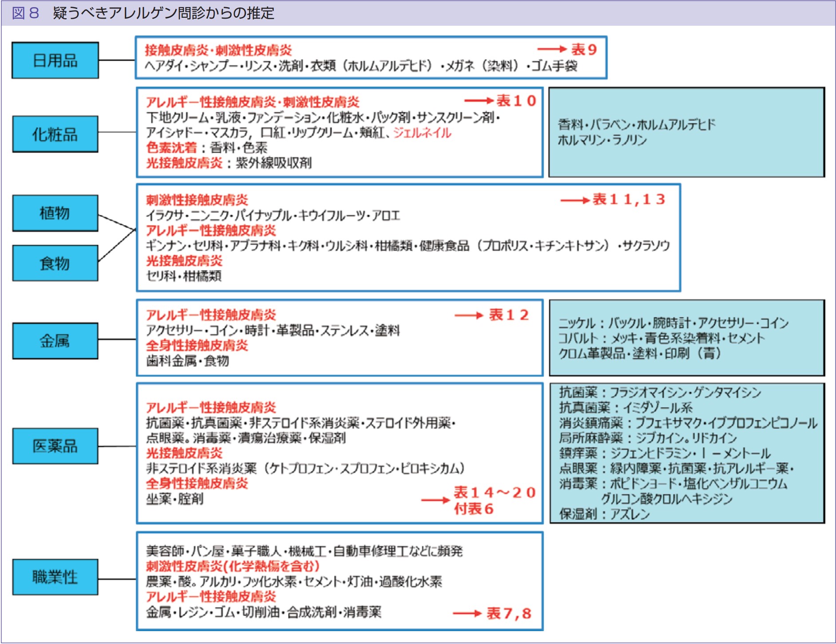This screenshot has width=836, height=644.
Task: Click the 表9 reference link
Action: pos(584,49)
